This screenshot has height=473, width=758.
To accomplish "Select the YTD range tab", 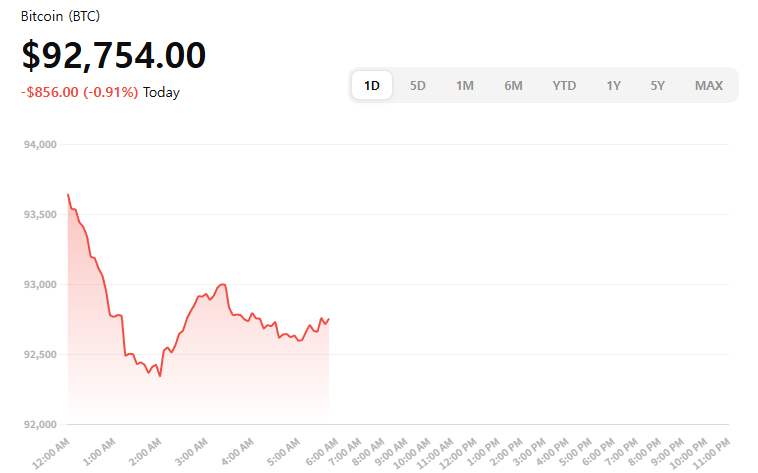I will (564, 86).
